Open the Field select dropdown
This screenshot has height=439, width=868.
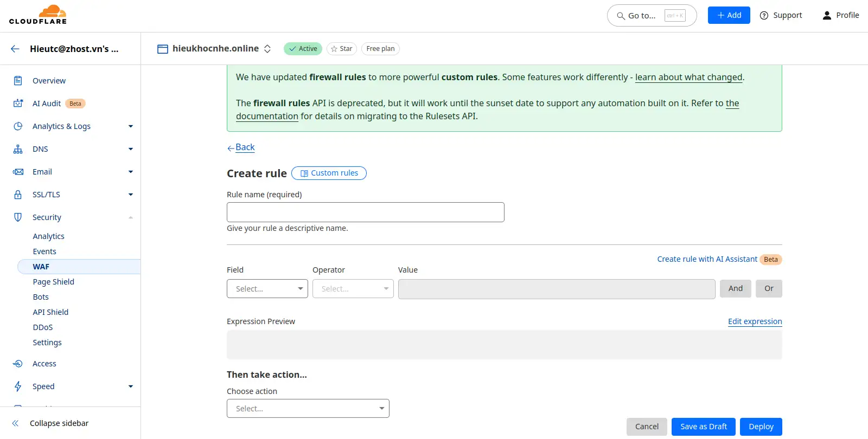coord(267,289)
